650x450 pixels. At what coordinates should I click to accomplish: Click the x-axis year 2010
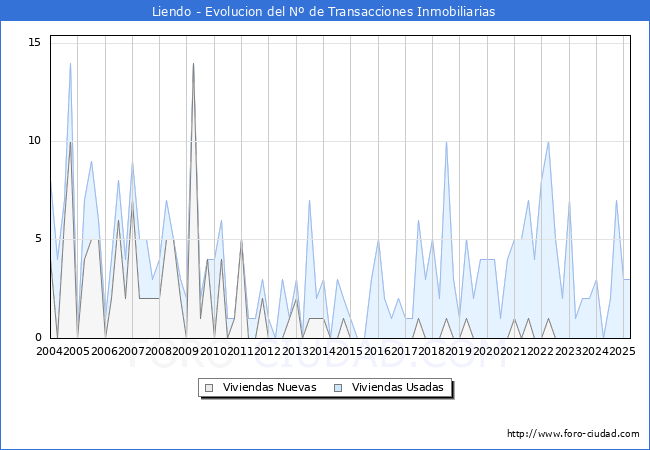[213, 351]
